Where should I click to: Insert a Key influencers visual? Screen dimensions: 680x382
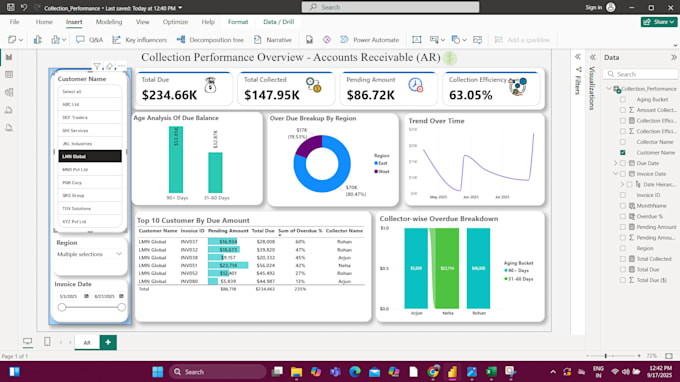140,40
